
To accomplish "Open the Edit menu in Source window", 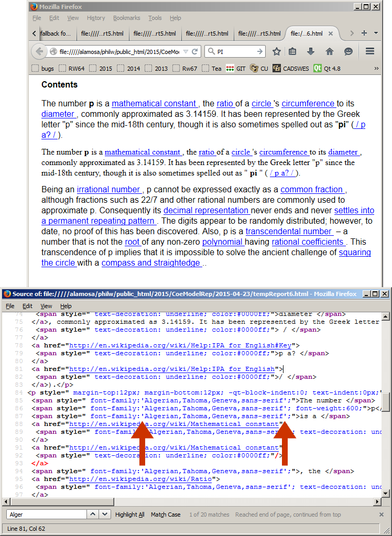I will tap(27, 306).
